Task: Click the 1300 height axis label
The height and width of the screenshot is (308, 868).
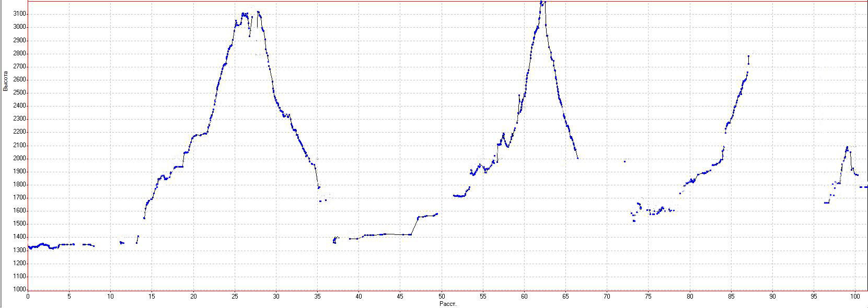Action: [19, 250]
